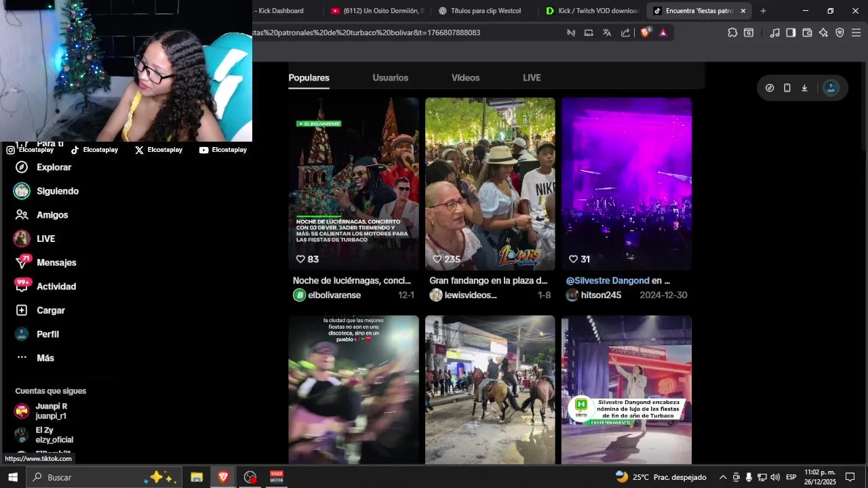Open File Explorer from the taskbar
The height and width of the screenshot is (488, 868).
[197, 477]
